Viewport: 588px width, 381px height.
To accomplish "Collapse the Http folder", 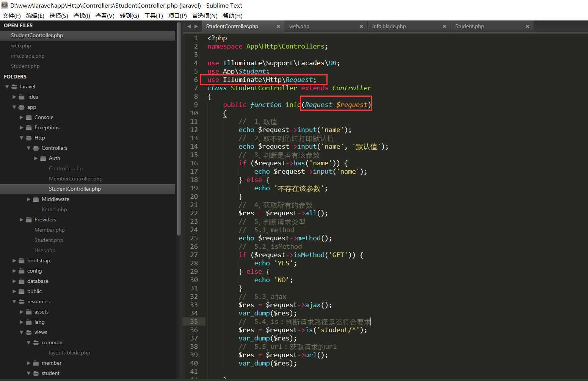I will pos(21,138).
